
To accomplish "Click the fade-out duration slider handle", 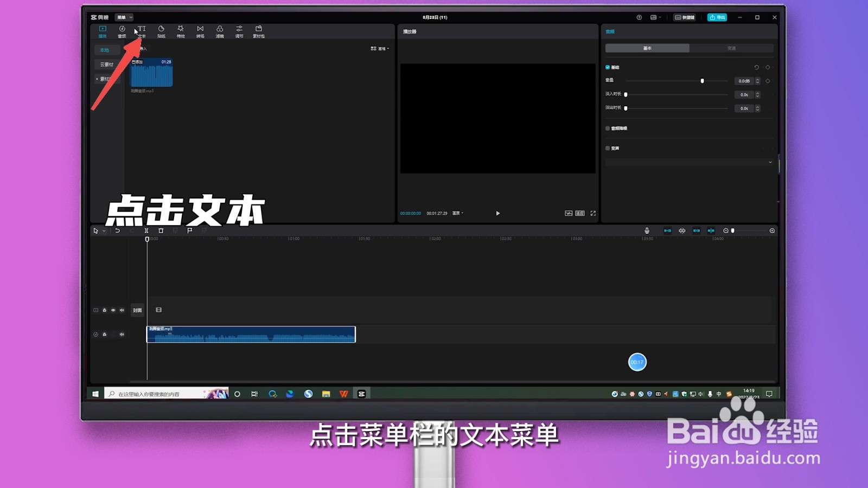I will [x=626, y=108].
